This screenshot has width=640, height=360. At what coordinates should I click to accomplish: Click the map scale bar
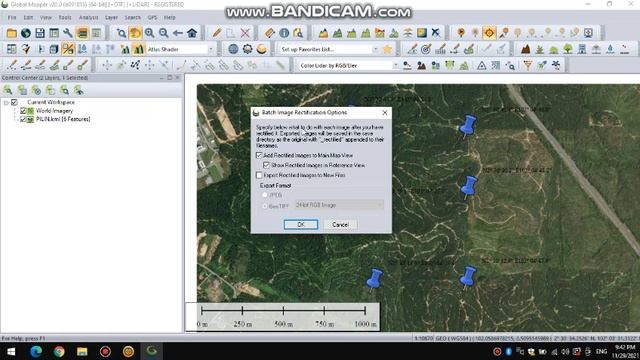[283, 316]
